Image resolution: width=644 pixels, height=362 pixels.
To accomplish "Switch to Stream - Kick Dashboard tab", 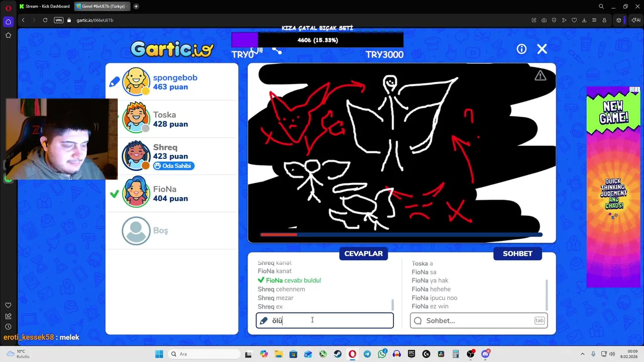I will [45, 7].
